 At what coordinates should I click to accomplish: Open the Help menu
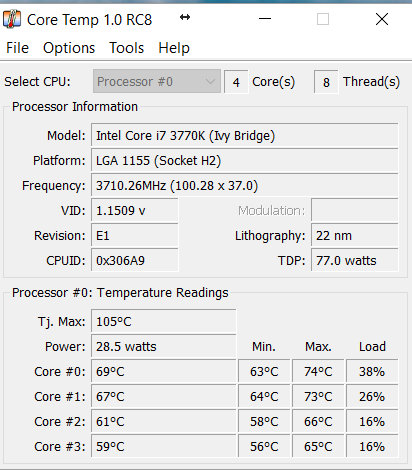tap(174, 48)
